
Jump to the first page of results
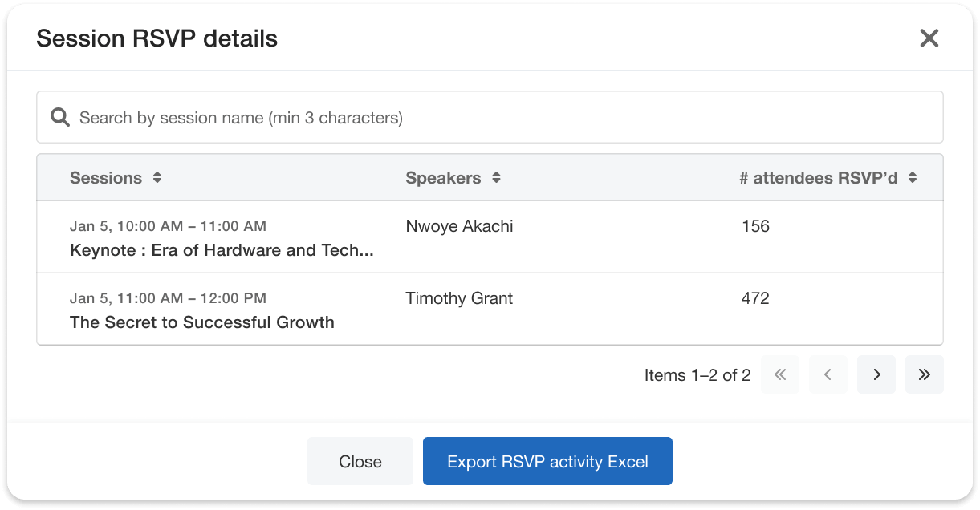point(780,374)
